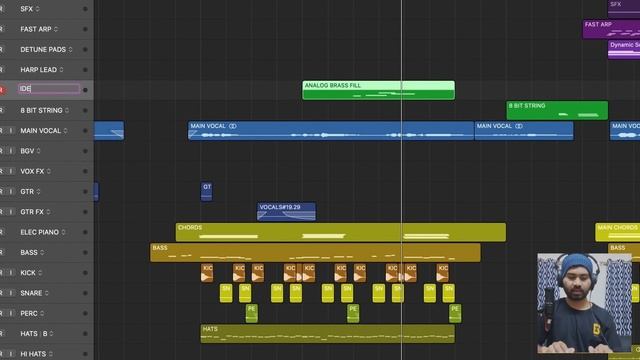Toggle input monitoring on MAIN VOCAL track
Screen dimensions: 640x360
11,131
